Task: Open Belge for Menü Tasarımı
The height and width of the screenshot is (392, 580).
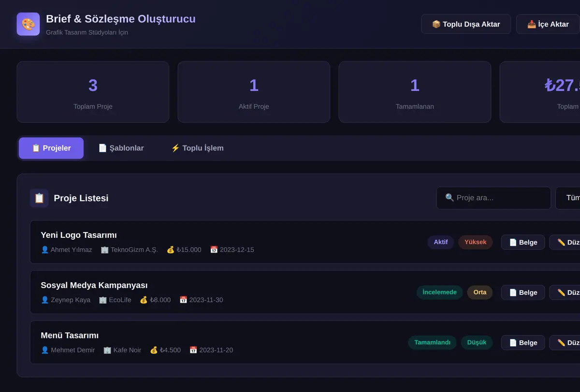Action: [523, 343]
